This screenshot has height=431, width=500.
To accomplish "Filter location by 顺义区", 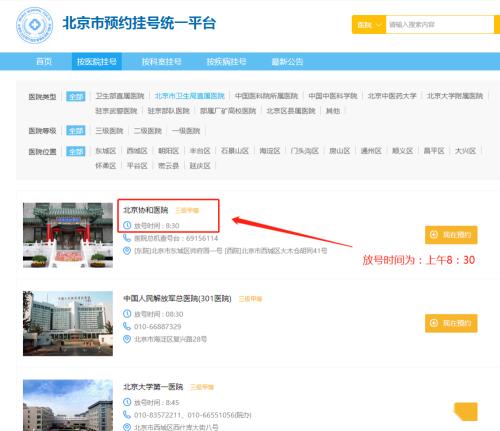I will point(403,151).
